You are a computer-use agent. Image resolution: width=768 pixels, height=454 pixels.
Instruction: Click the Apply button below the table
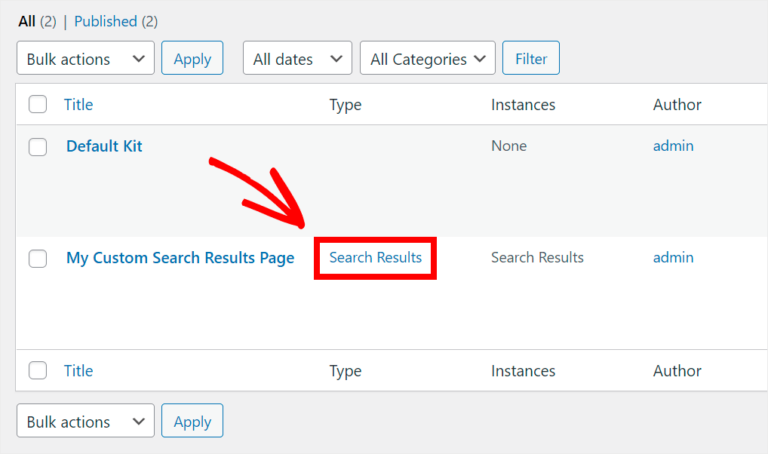pyautogui.click(x=192, y=422)
